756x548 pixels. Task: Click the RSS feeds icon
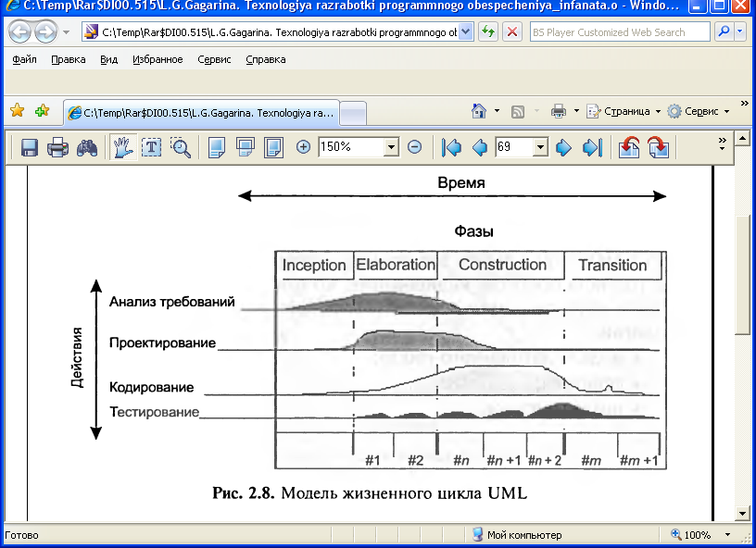[x=518, y=112]
